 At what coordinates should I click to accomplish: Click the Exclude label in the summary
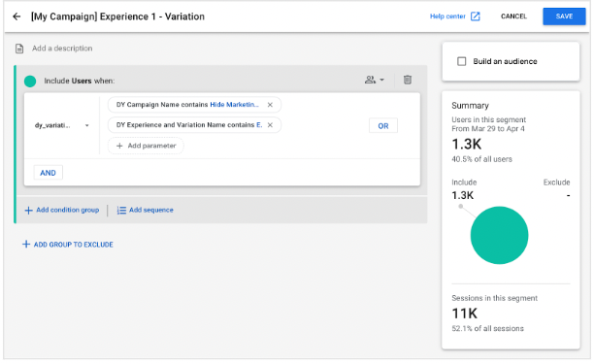click(x=556, y=182)
